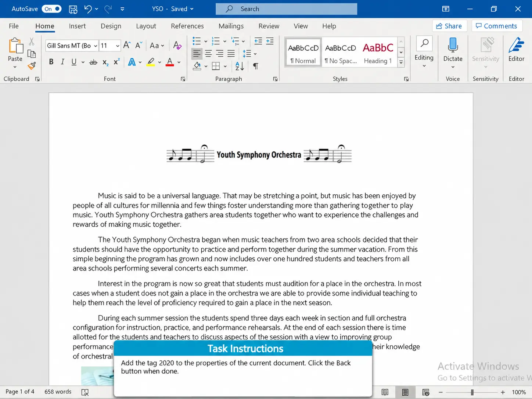Toggle Italic formatting

[x=62, y=62]
